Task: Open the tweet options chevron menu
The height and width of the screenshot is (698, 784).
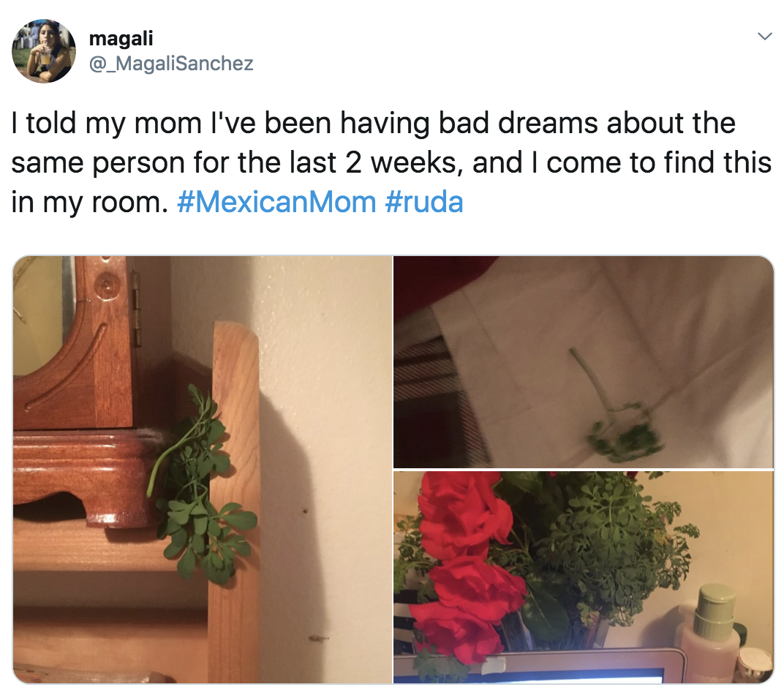Action: [764, 37]
